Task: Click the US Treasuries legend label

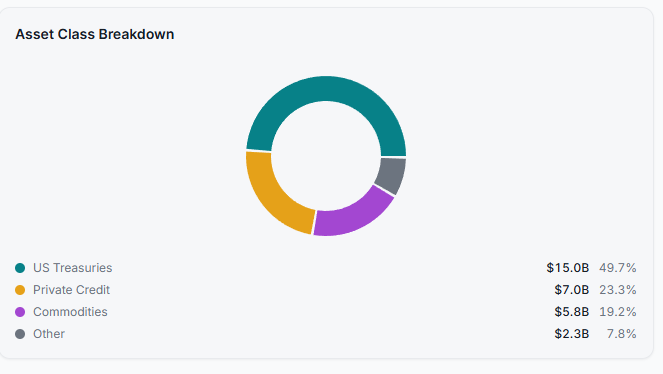Action: 73,268
